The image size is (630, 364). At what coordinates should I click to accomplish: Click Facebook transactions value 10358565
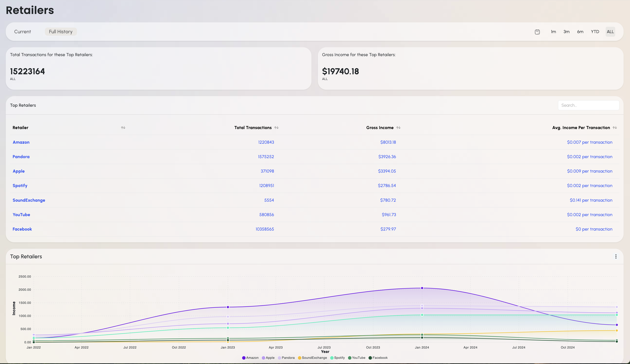click(x=265, y=229)
